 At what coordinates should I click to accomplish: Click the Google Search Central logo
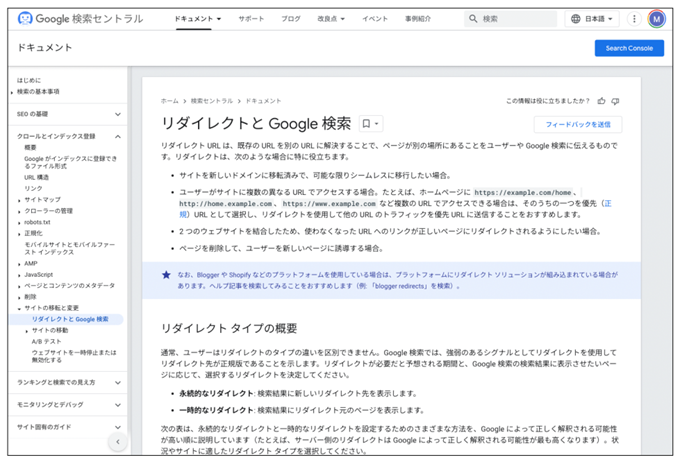pos(80,19)
